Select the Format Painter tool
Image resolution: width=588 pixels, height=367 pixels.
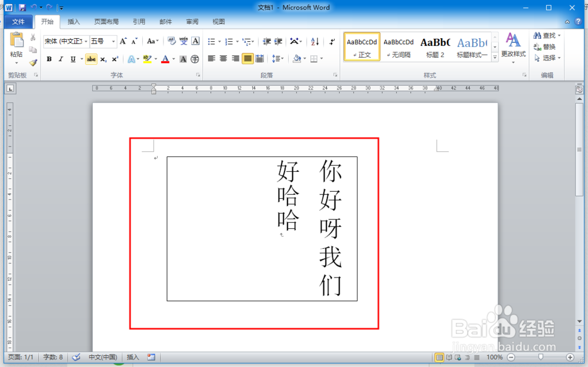tap(33, 63)
